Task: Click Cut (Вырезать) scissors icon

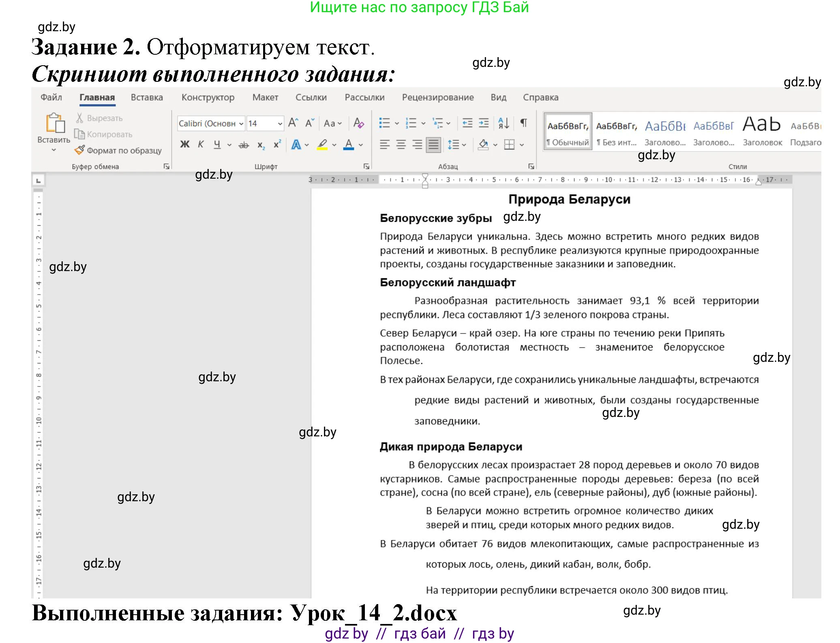Action: coord(79,118)
